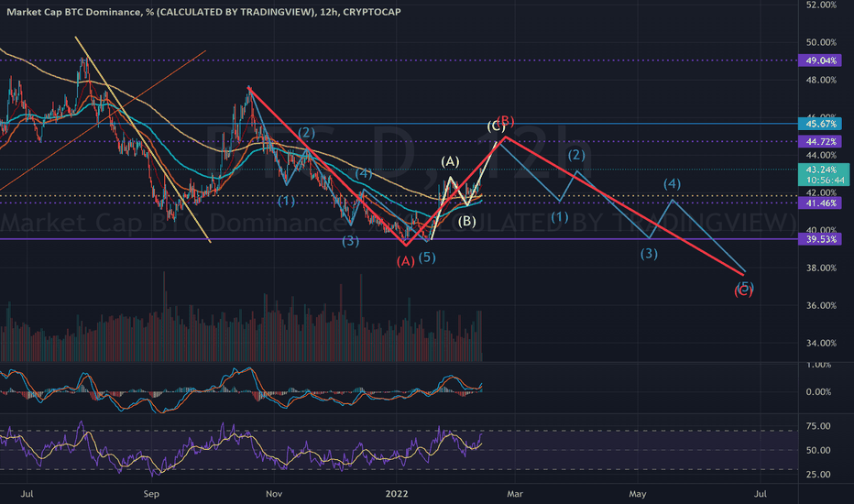Click the 44.72% purple price label
Screen dimensions: 854x504
tap(820, 142)
